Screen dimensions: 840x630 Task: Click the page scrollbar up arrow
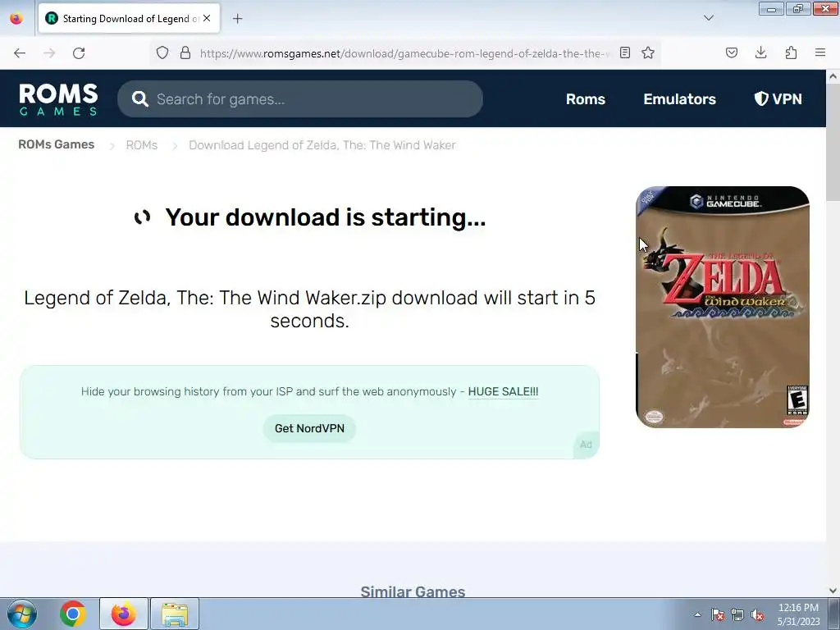point(833,76)
